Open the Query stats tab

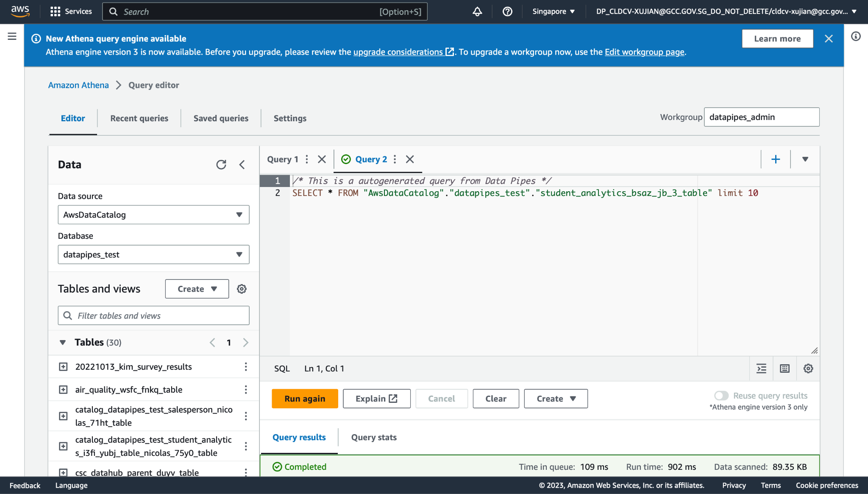[374, 437]
